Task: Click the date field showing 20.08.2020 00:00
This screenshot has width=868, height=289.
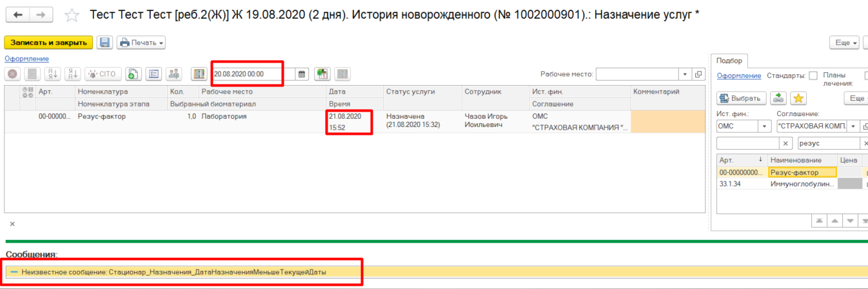Action: [x=253, y=74]
